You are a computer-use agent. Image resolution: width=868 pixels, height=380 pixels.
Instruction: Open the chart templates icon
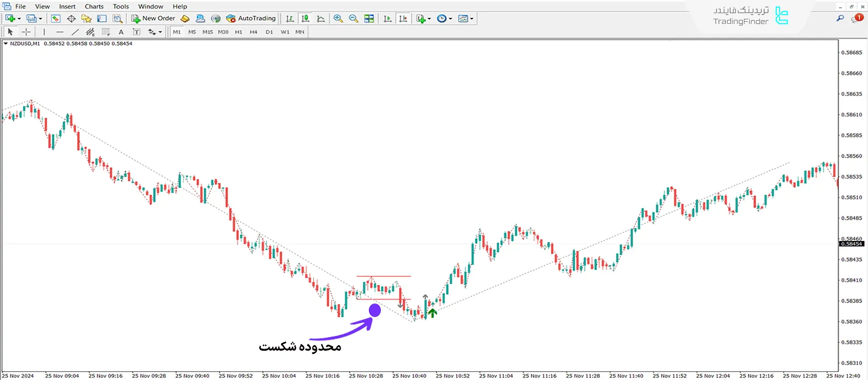(463, 18)
